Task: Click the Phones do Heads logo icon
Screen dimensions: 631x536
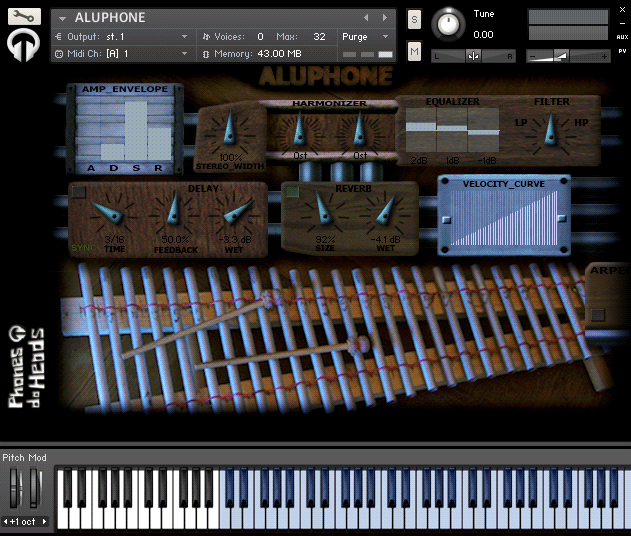Action: pos(23,45)
